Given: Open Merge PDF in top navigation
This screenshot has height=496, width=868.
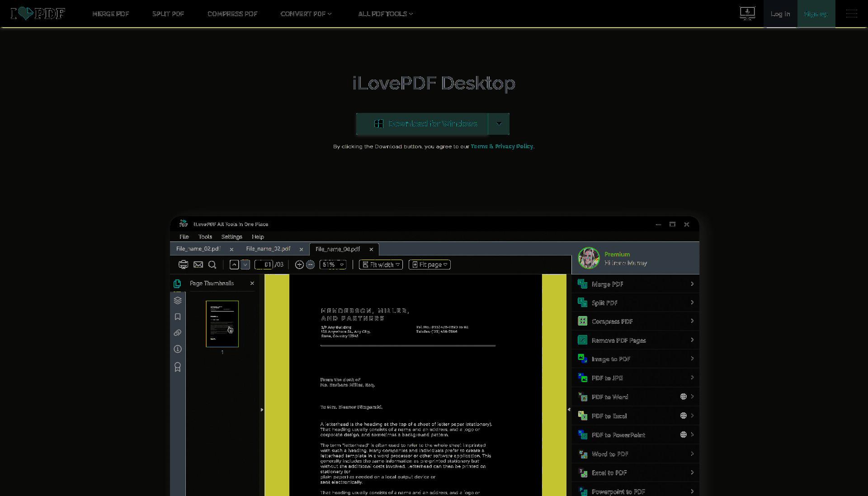Looking at the screenshot, I should click(111, 14).
